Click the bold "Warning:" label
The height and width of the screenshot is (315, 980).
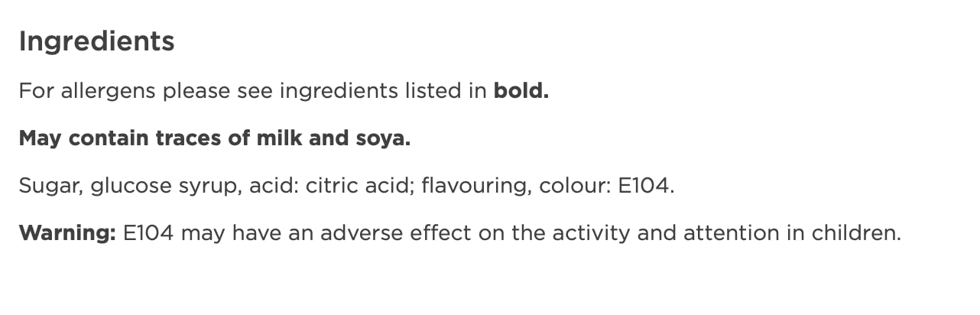coord(67,233)
